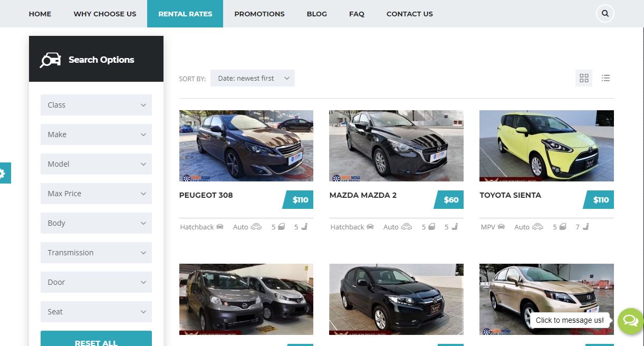644x346 pixels.
Task: Open the yellow Toyota Sienta photo
Action: 546,146
